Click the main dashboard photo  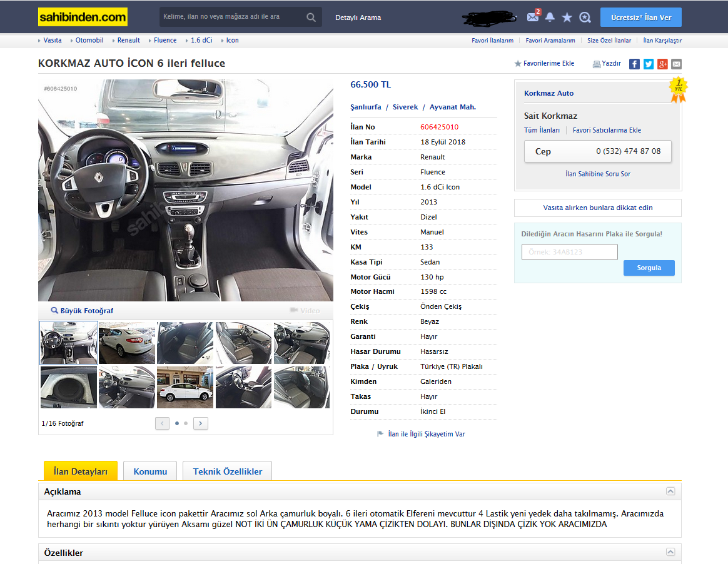(x=186, y=190)
